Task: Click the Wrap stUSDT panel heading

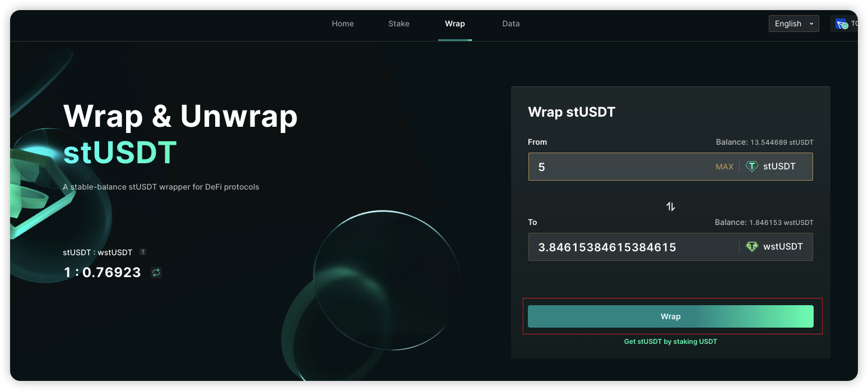Action: point(572,112)
